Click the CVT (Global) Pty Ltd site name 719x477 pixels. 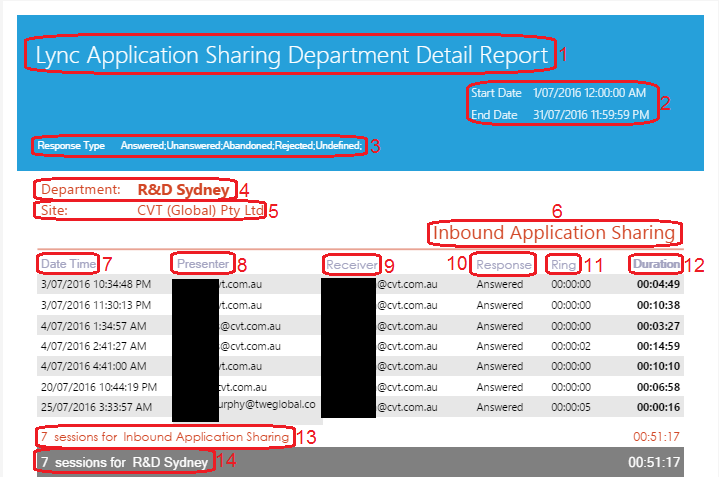pos(200,211)
